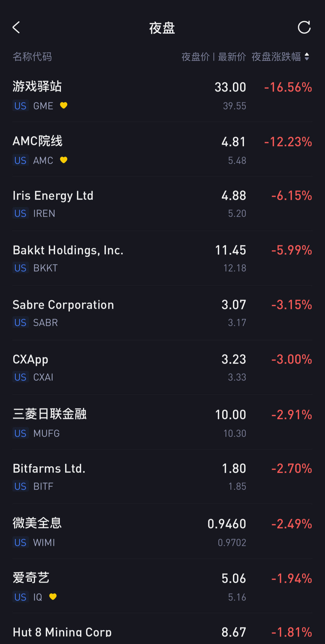Open Hut 8 Mining Corp row
Screen dimensions: 325x644
click(x=62, y=632)
